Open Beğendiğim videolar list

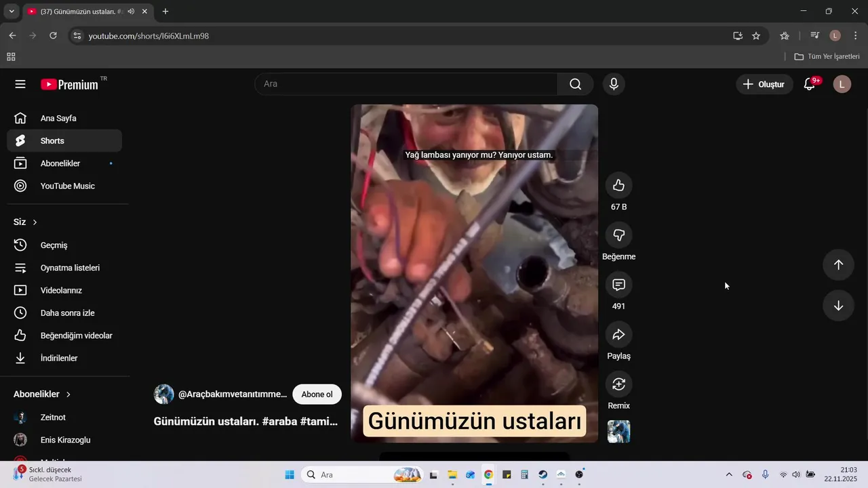tap(64, 335)
